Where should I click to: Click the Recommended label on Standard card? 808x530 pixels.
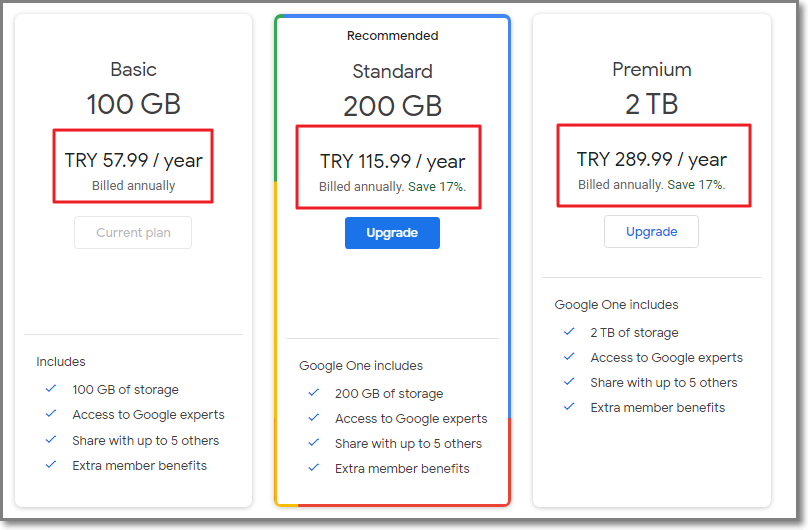point(392,36)
